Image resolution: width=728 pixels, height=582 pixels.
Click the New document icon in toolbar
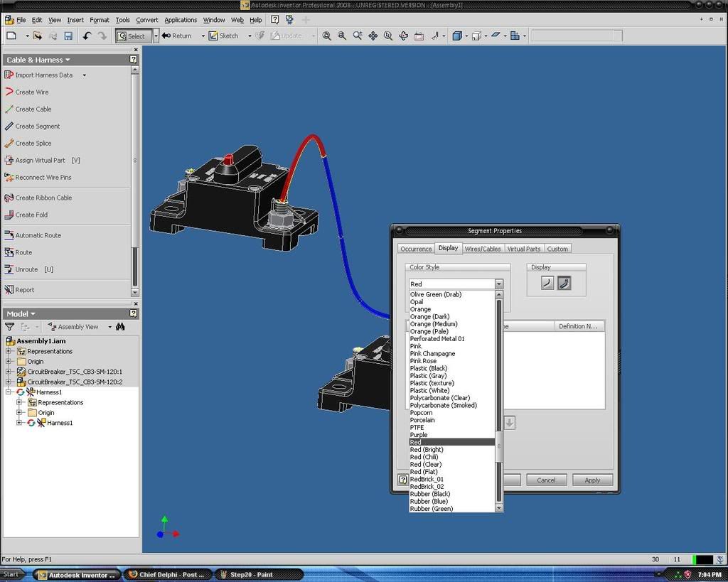click(x=11, y=36)
